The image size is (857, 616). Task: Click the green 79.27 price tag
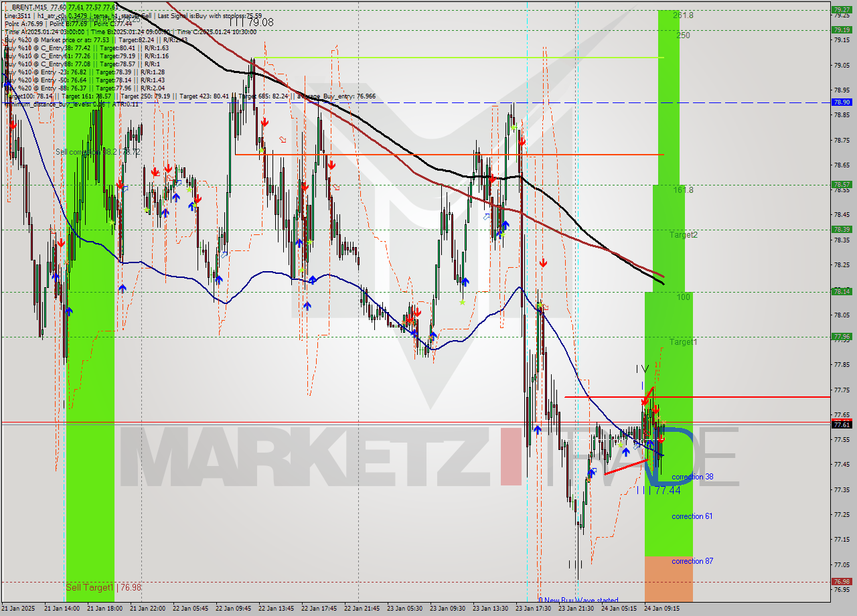coord(842,10)
